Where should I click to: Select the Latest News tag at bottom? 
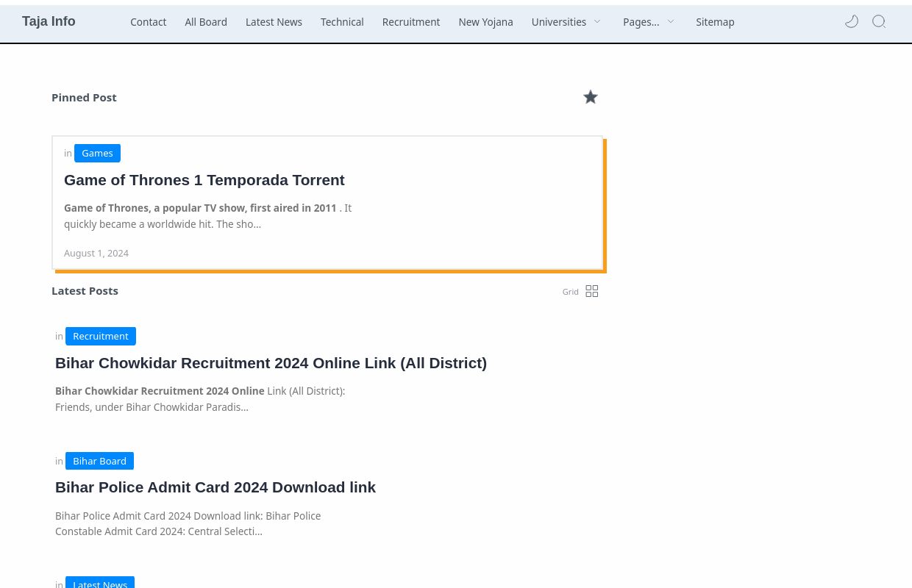100,583
